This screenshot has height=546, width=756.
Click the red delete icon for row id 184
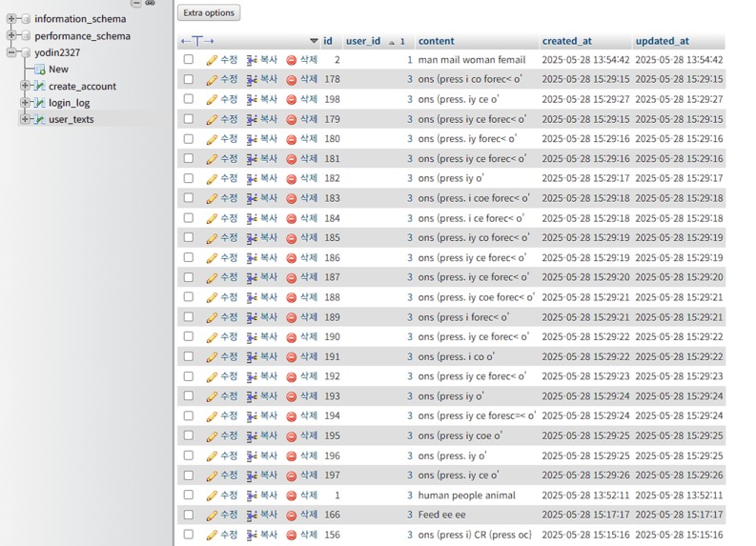pyautogui.click(x=291, y=219)
